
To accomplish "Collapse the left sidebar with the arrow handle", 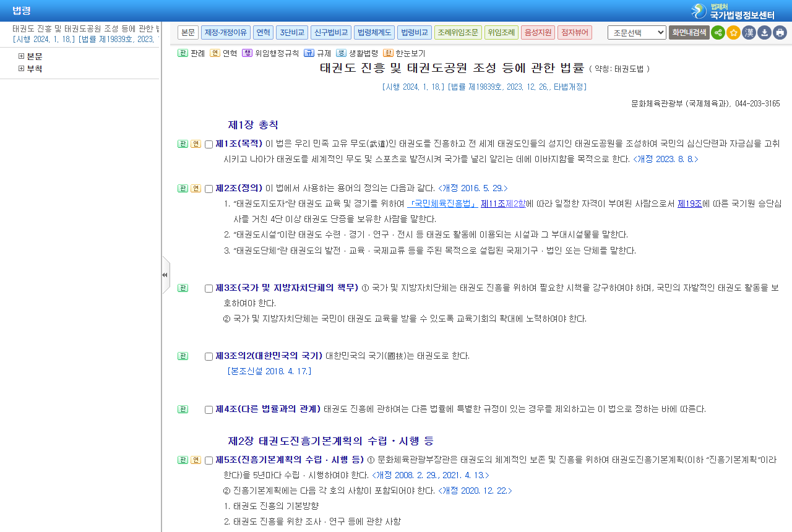I will click(165, 275).
